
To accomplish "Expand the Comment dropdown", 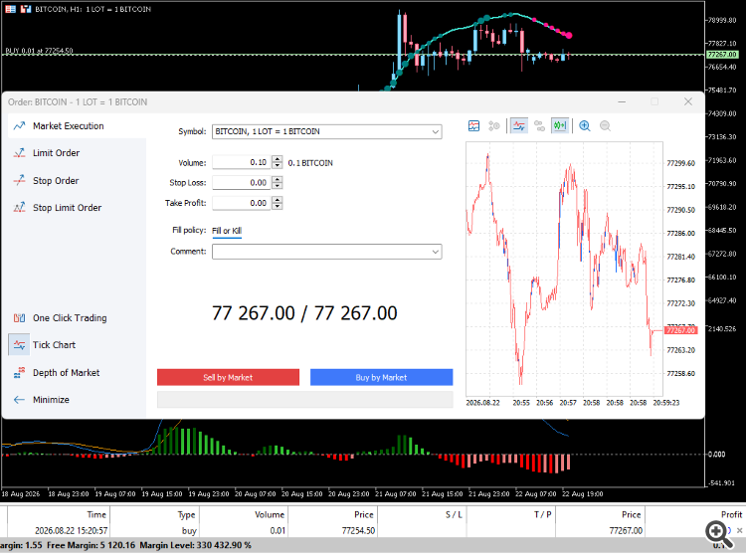I will pyautogui.click(x=436, y=252).
